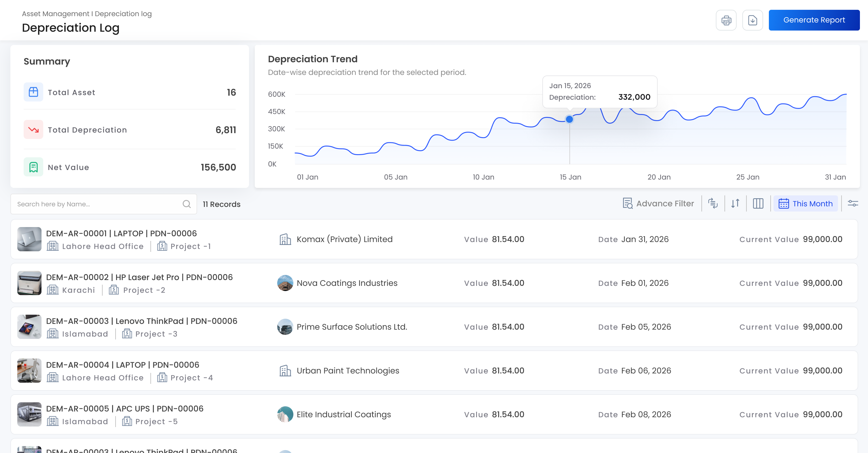The height and width of the screenshot is (453, 868).
Task: Click Asset Management breadcrumb text
Action: (55, 14)
